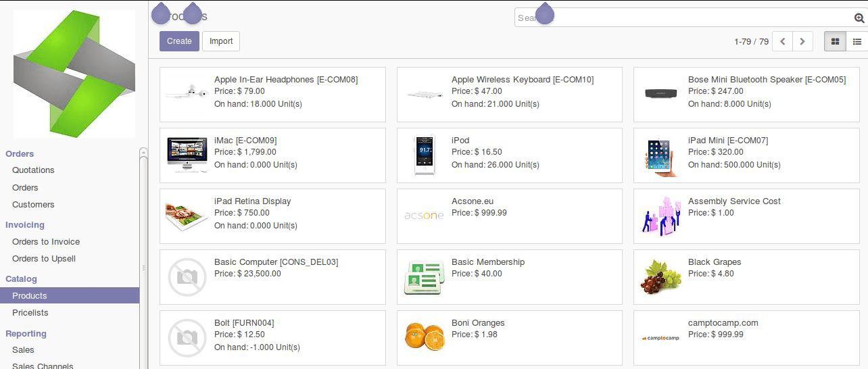Open Customers menu item

point(33,205)
